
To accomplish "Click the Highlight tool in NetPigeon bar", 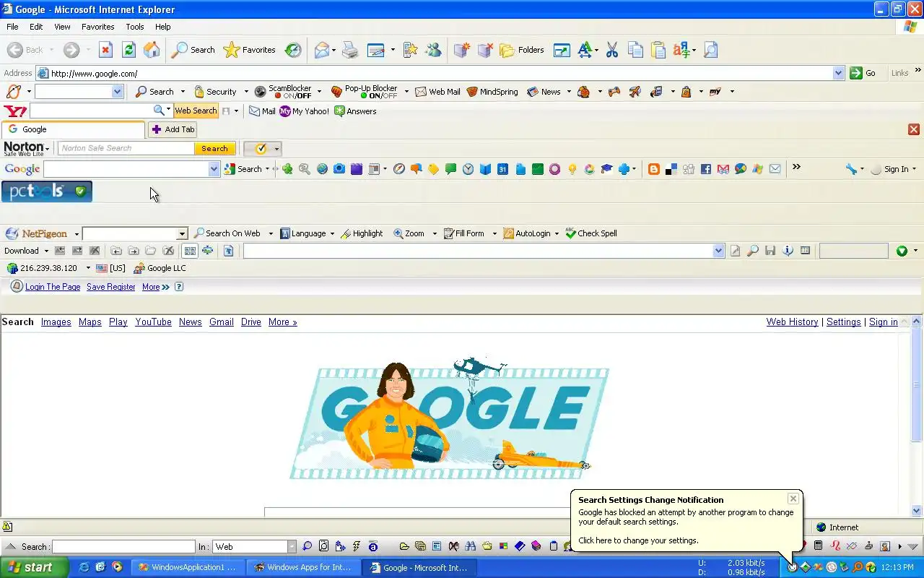I will (362, 233).
